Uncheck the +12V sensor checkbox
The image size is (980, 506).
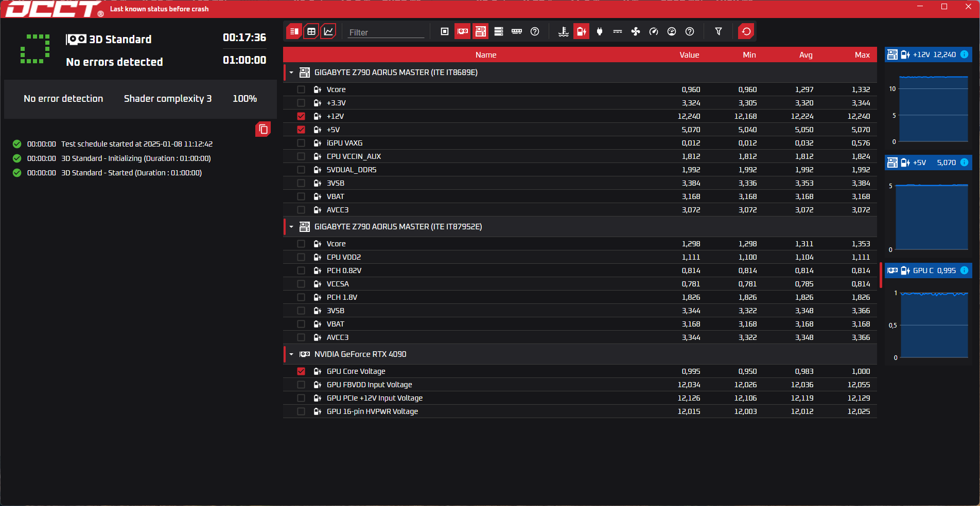point(301,116)
